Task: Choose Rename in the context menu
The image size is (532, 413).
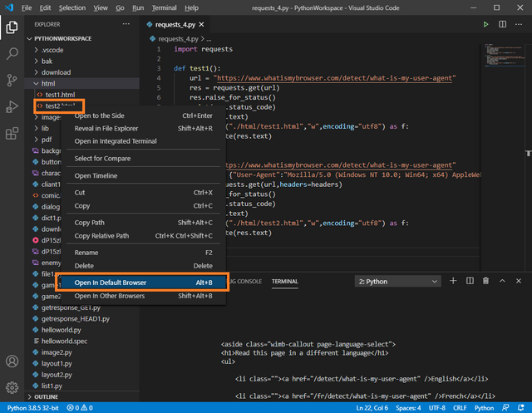Action: pyautogui.click(x=144, y=253)
